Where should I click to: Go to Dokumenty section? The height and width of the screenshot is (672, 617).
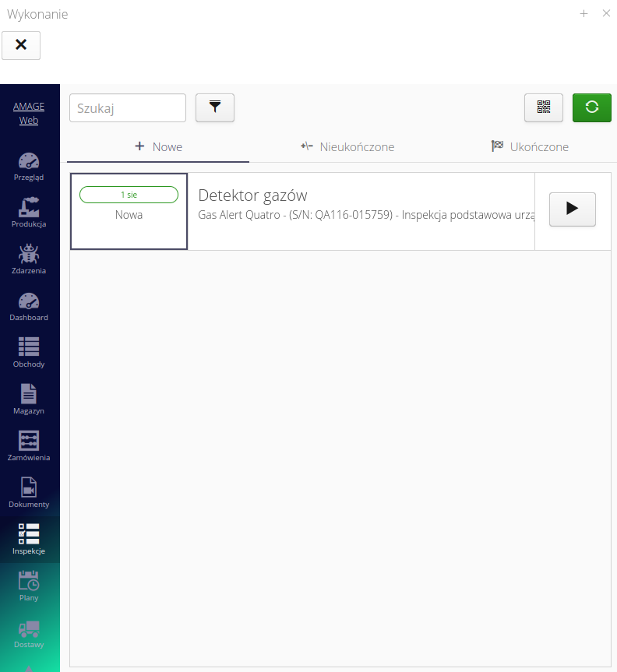(x=29, y=493)
